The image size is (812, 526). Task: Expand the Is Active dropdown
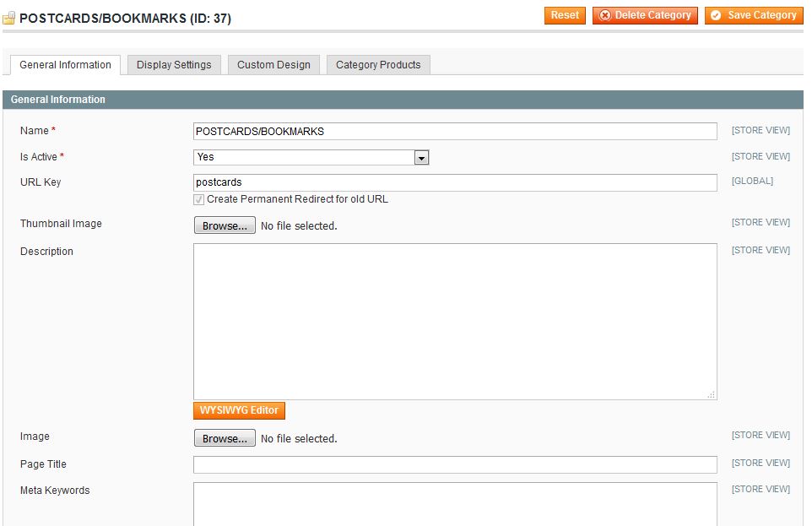(x=421, y=158)
